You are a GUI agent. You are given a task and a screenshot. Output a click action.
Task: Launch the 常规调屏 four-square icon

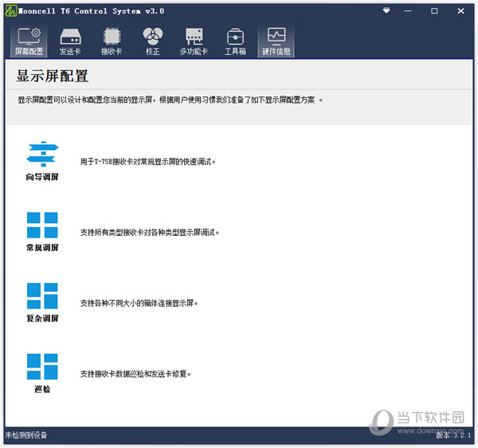point(42,225)
